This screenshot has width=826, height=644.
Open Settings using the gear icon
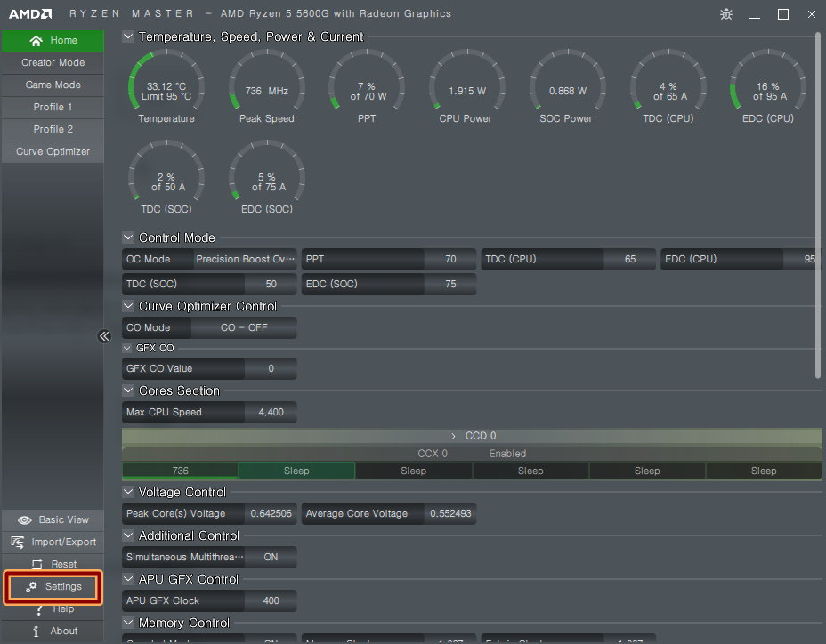point(34,586)
